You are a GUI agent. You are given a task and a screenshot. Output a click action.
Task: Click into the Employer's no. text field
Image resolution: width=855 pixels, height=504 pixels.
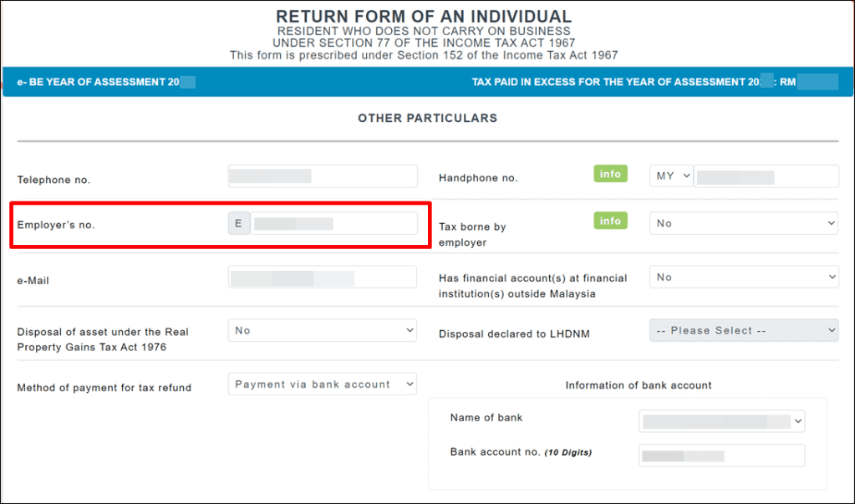tap(334, 223)
